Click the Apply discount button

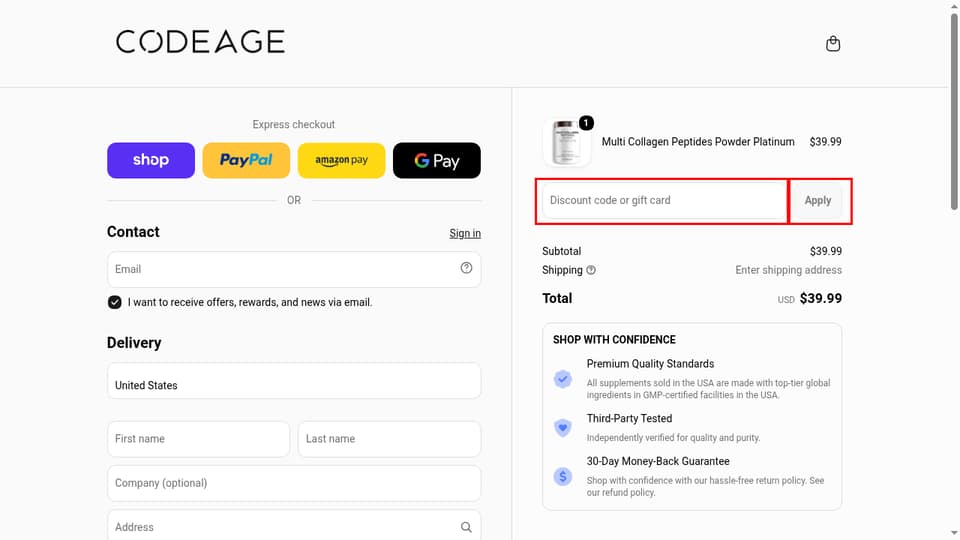[x=817, y=200]
